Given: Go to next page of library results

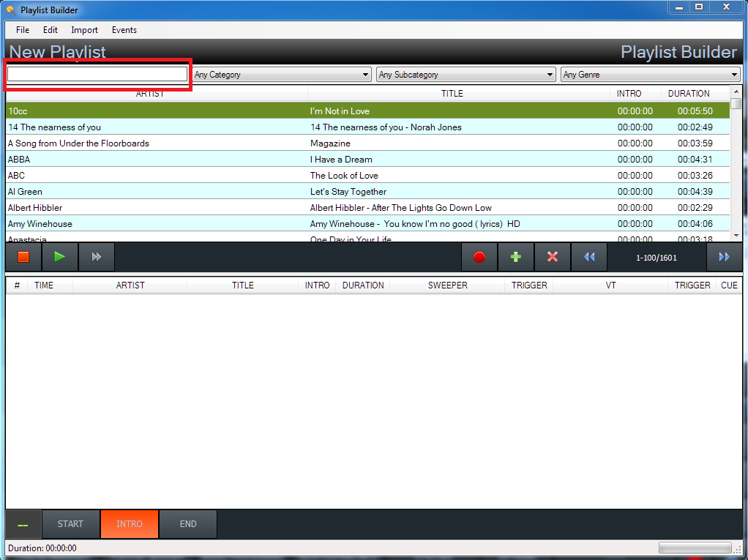Looking at the screenshot, I should pyautogui.click(x=724, y=257).
